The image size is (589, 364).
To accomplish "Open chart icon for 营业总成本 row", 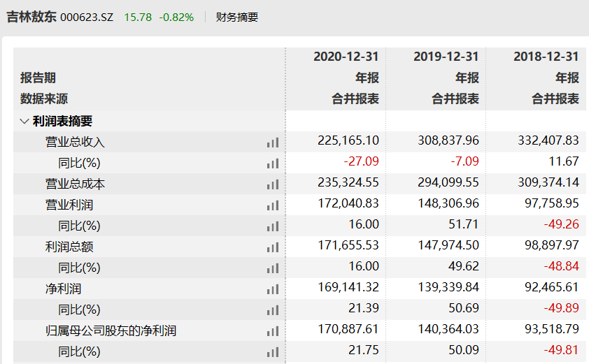I will point(273,184).
